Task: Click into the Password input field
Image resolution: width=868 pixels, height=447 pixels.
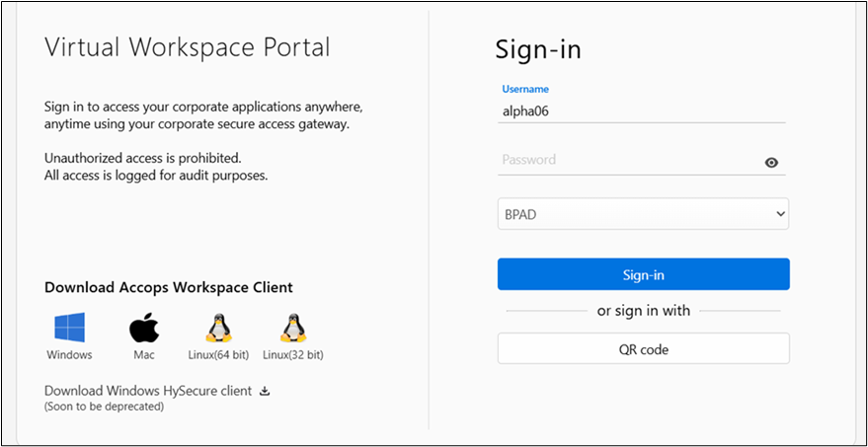Action: tap(627, 161)
